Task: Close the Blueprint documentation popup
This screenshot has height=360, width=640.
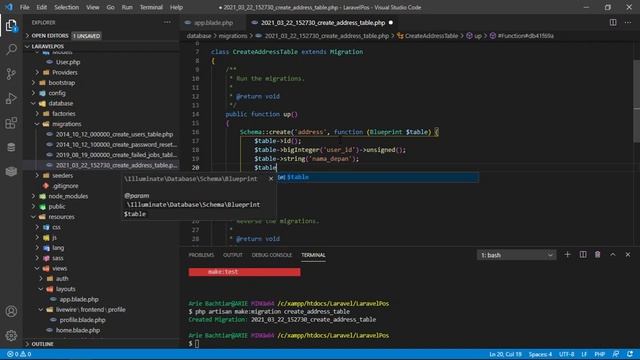Action: 271,179
